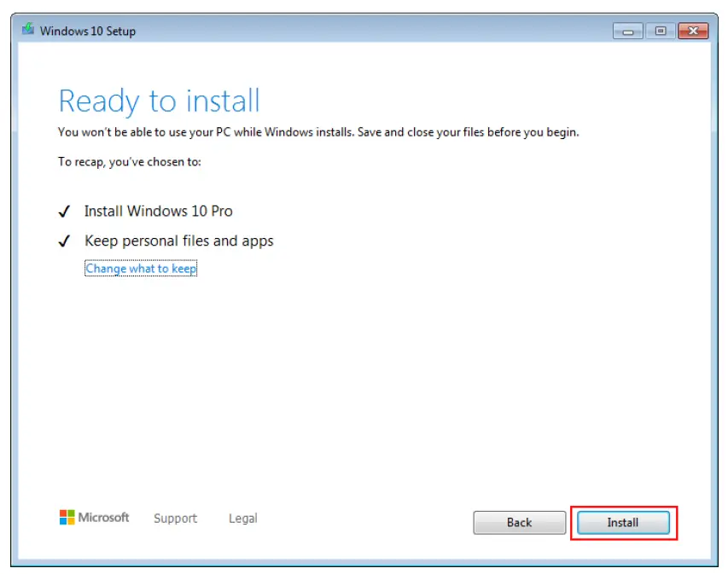This screenshot has width=728, height=574.
Task: Select the Keep personal files and apps item
Action: (x=179, y=241)
